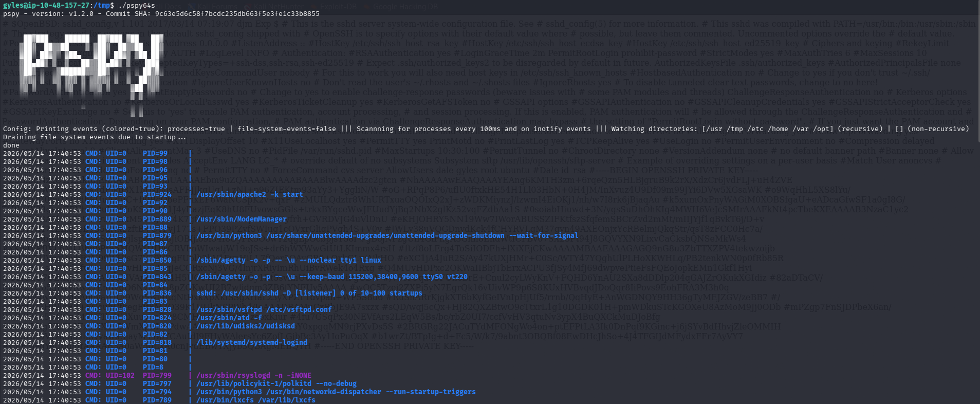Click PID=98 value
Image resolution: width=980 pixels, height=404 pixels.
(155, 162)
